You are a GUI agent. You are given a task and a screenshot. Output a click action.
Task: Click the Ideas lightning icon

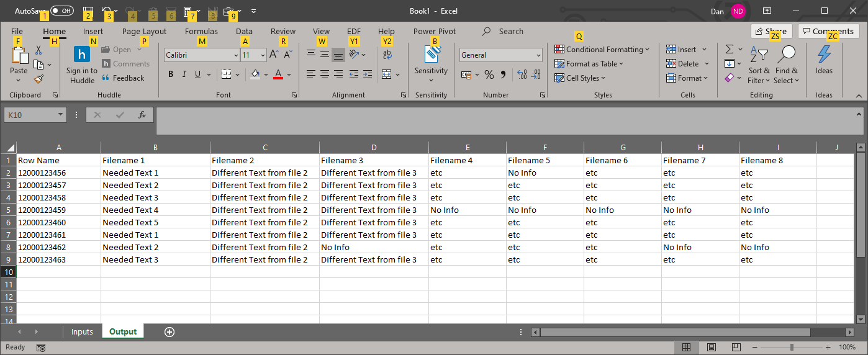tap(824, 60)
